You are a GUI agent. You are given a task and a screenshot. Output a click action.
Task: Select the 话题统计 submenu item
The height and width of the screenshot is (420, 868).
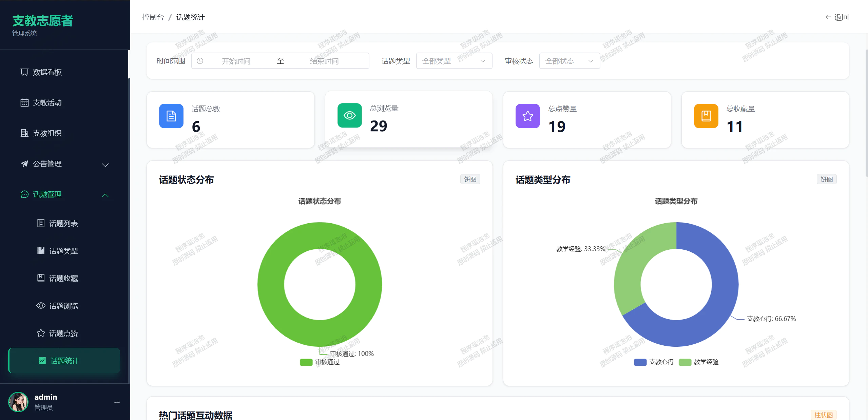pos(64,361)
